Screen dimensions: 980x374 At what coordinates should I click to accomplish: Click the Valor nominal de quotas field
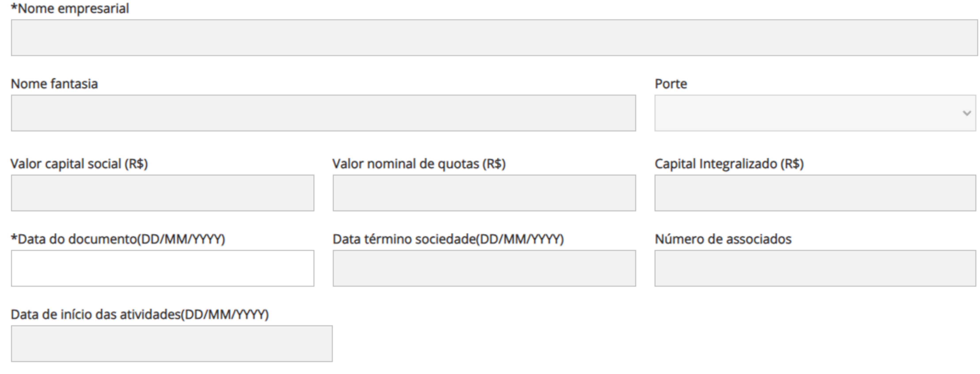coord(484,193)
